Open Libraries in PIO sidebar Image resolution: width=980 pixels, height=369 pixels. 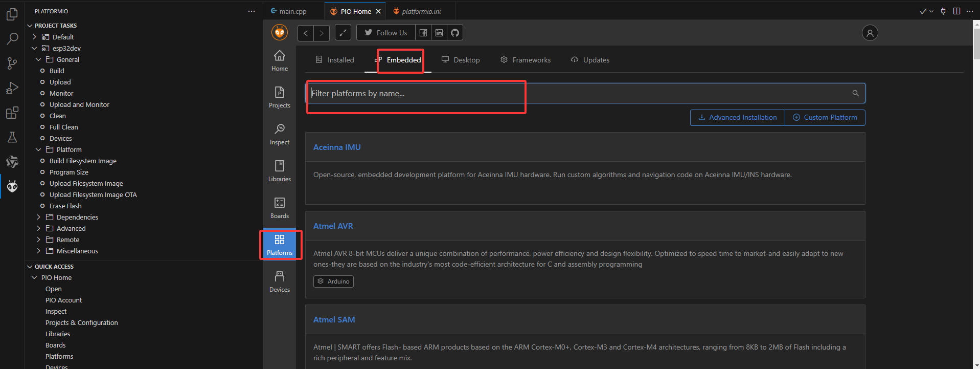[280, 171]
